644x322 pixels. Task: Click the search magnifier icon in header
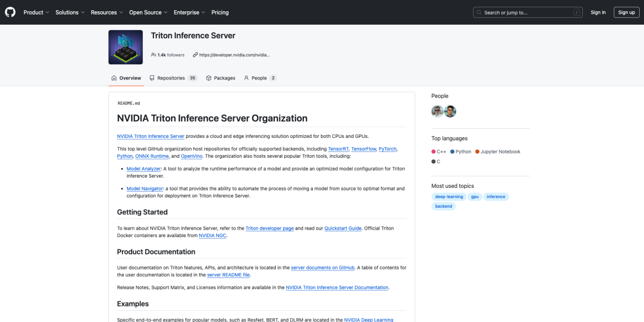[x=479, y=12]
